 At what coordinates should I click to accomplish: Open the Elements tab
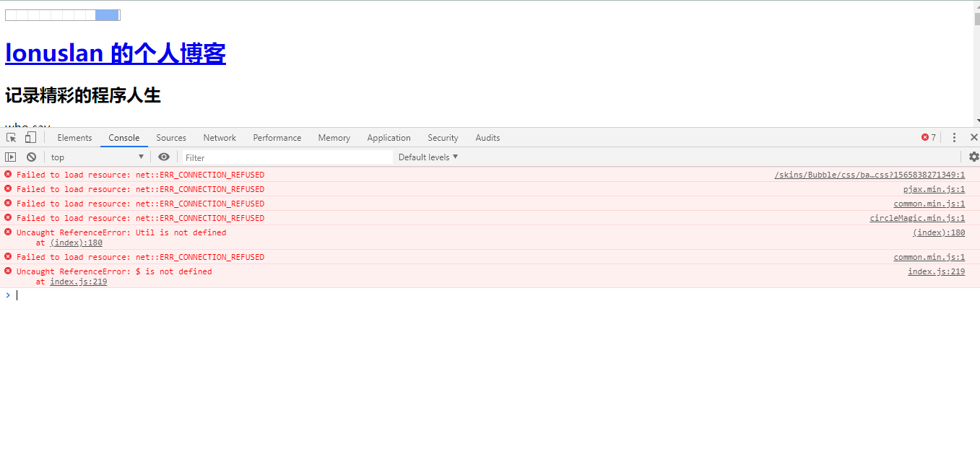(x=74, y=138)
